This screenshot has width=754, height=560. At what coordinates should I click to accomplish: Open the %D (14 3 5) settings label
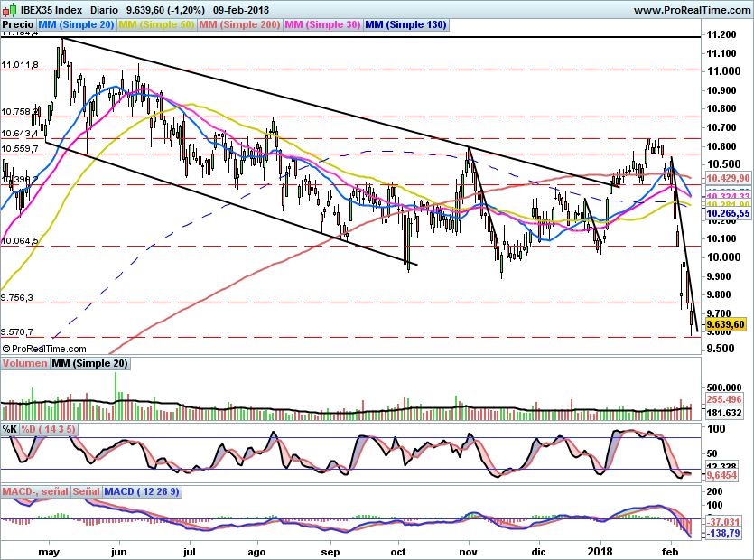click(x=49, y=428)
